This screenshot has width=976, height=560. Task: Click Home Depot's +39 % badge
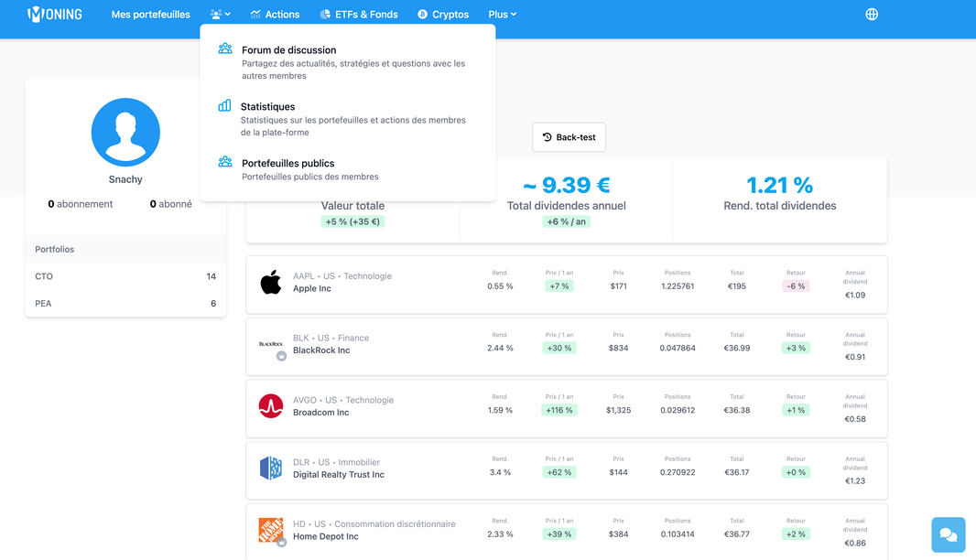coord(559,533)
